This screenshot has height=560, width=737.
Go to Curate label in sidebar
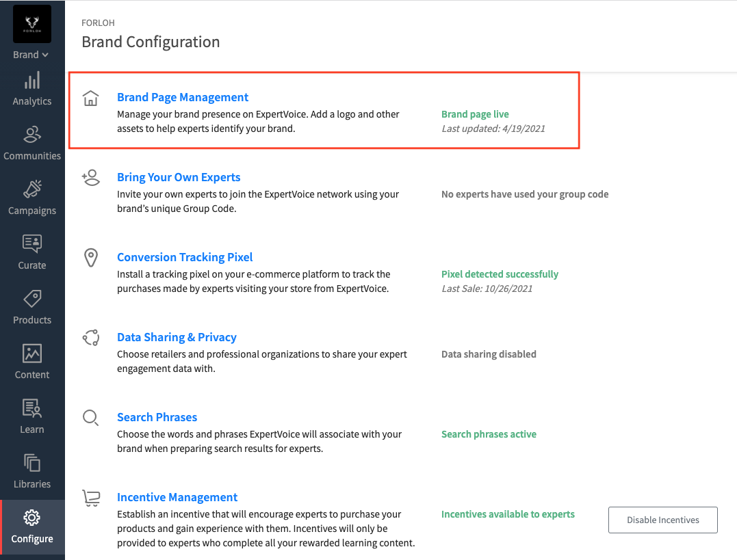point(32,265)
